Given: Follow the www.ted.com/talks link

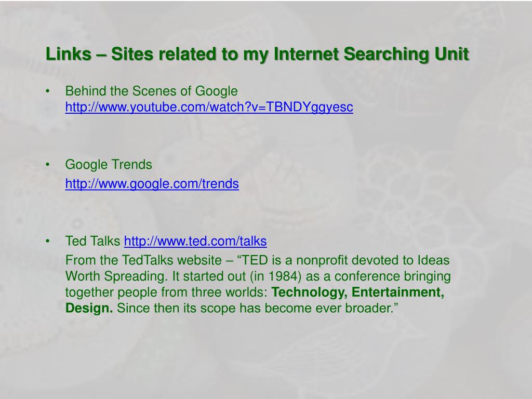Looking at the screenshot, I should click(195, 241).
